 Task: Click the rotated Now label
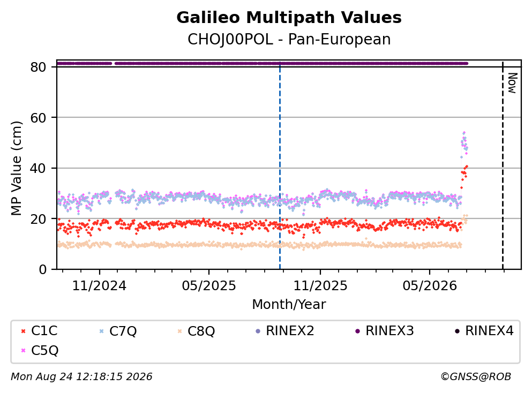point(512,83)
